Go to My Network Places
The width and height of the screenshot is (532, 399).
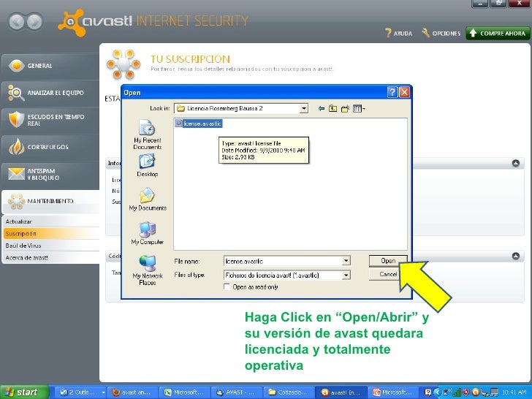(x=148, y=270)
